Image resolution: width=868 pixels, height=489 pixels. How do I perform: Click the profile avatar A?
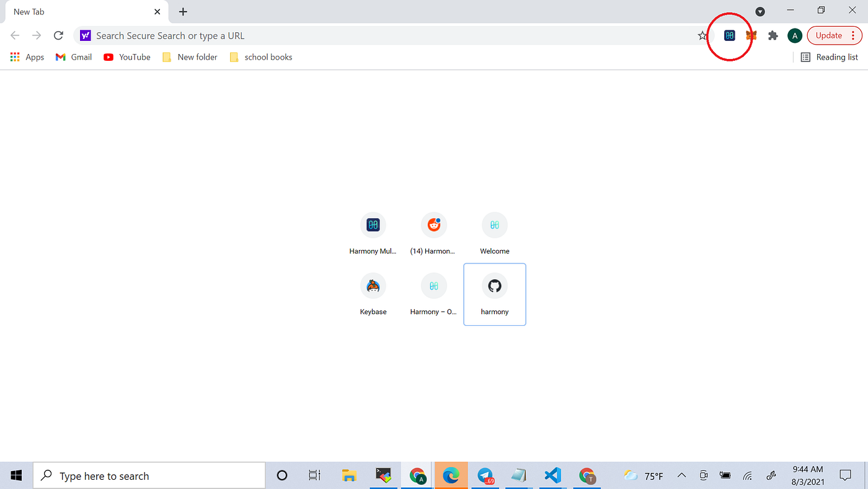(x=794, y=35)
